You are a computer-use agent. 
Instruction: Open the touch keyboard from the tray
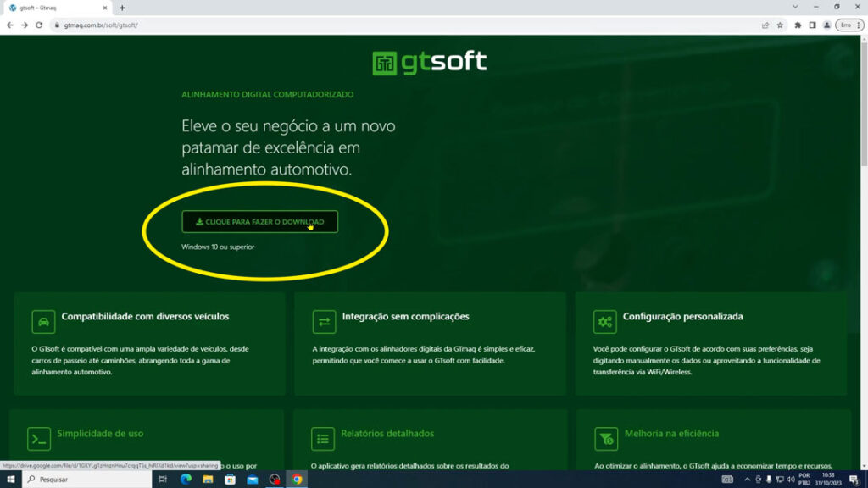coord(727,480)
